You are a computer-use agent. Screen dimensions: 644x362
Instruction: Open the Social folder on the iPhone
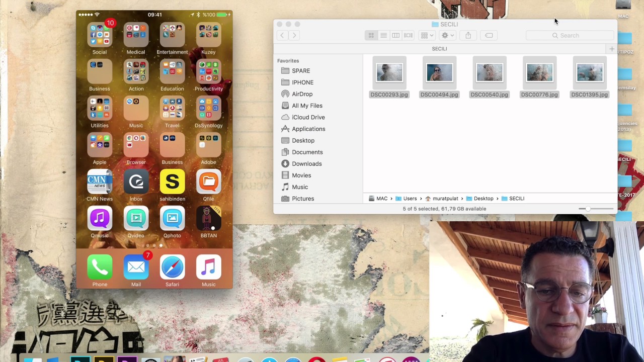click(100, 35)
